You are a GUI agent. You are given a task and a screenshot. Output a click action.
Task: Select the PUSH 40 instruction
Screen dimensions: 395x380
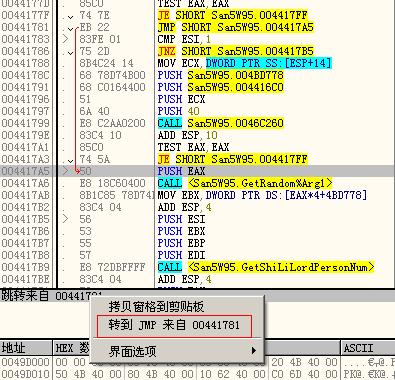[178, 111]
